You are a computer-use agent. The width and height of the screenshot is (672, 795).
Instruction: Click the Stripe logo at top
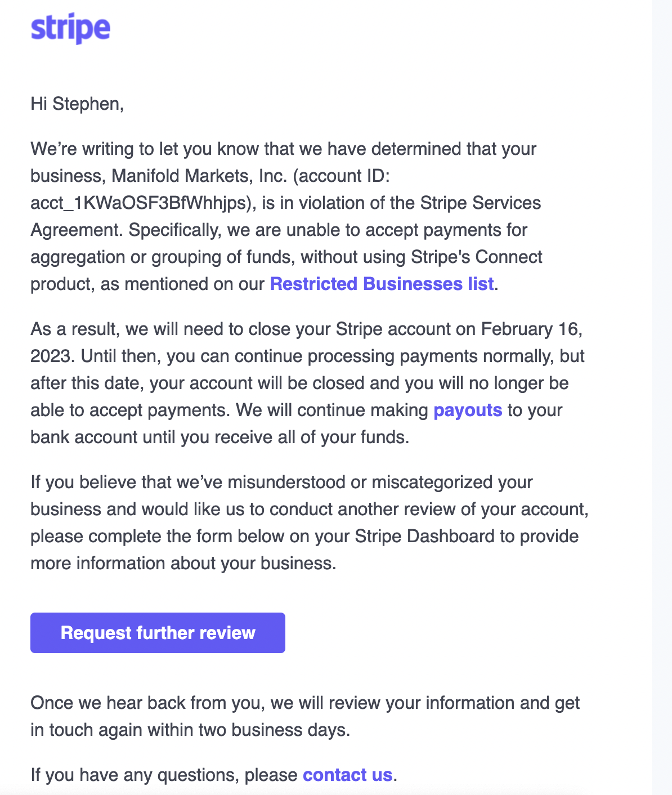pyautogui.click(x=70, y=29)
